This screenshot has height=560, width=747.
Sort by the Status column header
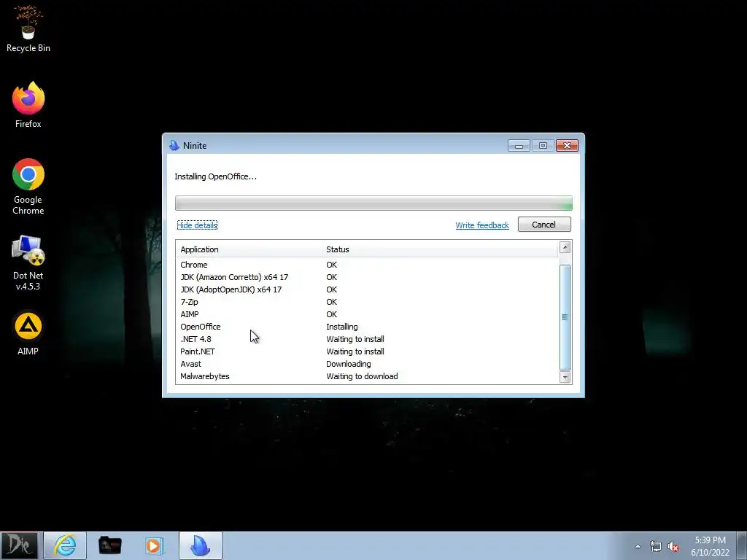coord(440,249)
